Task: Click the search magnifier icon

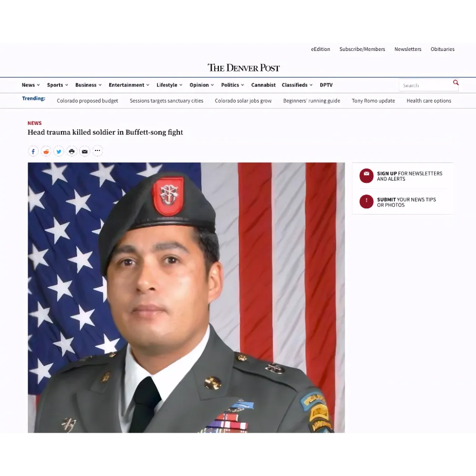Action: [456, 83]
